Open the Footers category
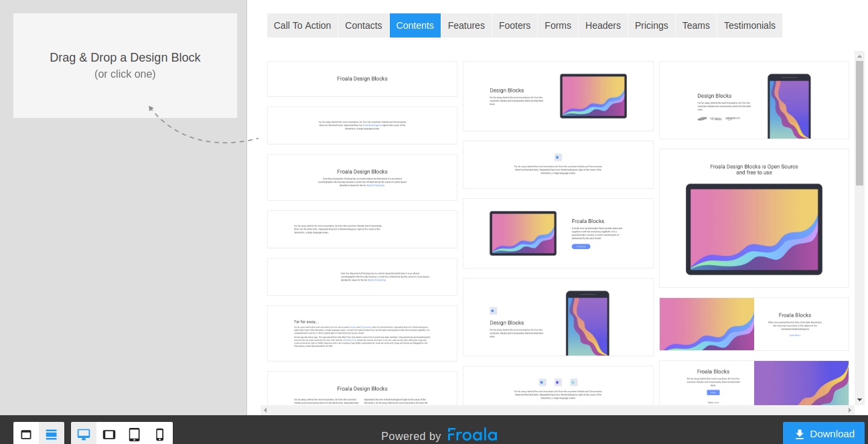Viewport: 868px width, 444px height. [514, 25]
